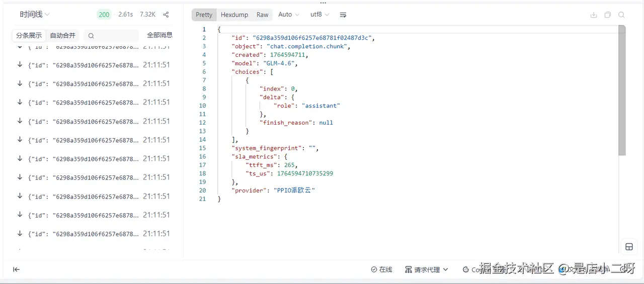Click the share icon next to 7.32K
The height and width of the screenshot is (284, 644).
(166, 15)
